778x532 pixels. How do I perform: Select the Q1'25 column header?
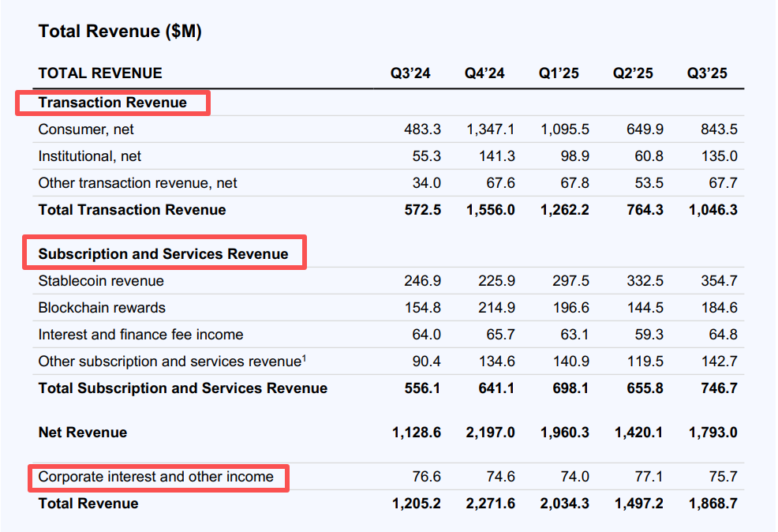(559, 73)
